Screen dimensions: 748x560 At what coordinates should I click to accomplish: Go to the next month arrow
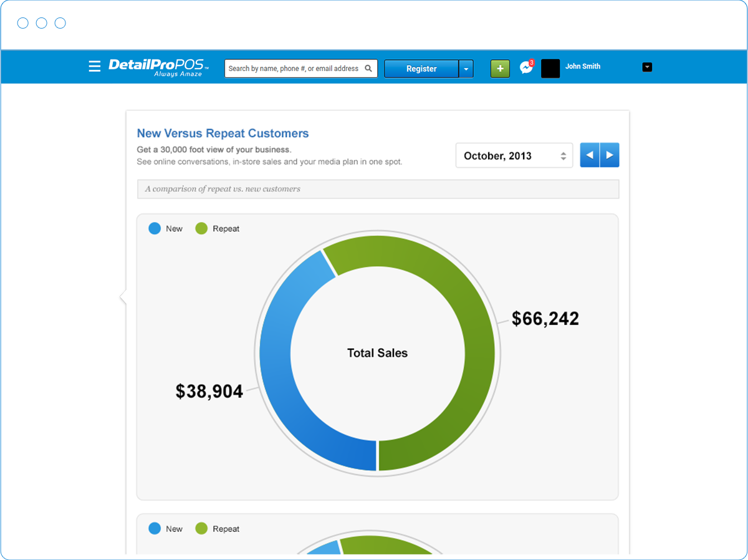click(610, 155)
